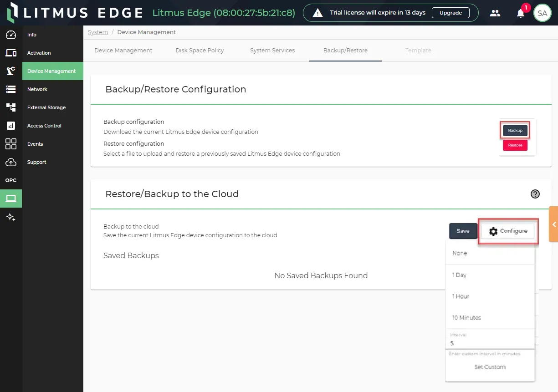Viewport: 558px width, 392px height.
Task: Open Network in the System submenu
Action: [x=53, y=89]
